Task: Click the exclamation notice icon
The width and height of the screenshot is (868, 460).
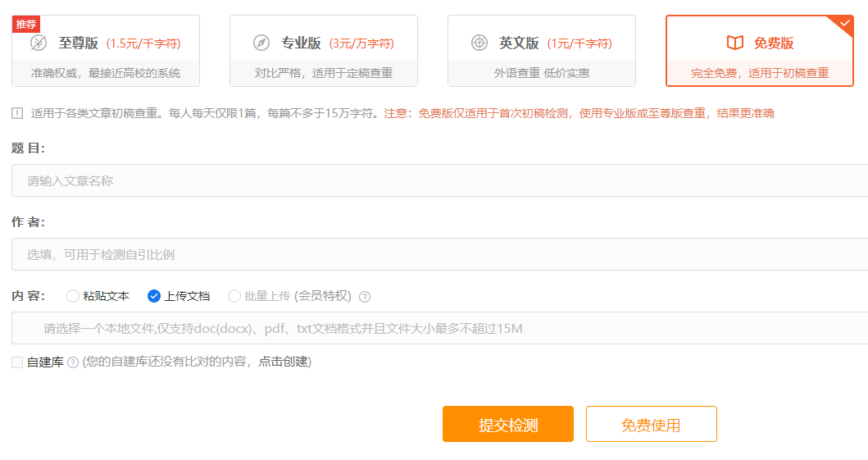Action: coord(17,113)
